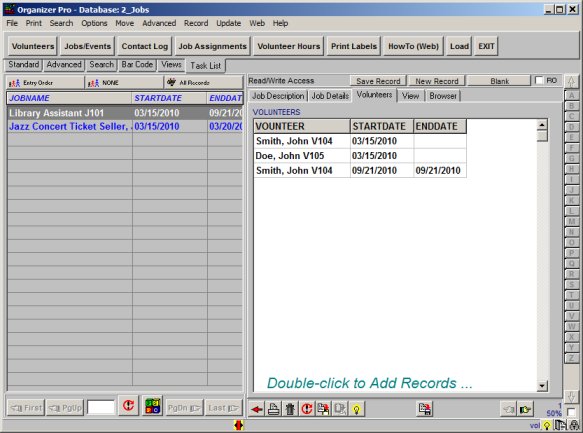
Task: Click letter Z in alphabet index
Action: point(571,358)
